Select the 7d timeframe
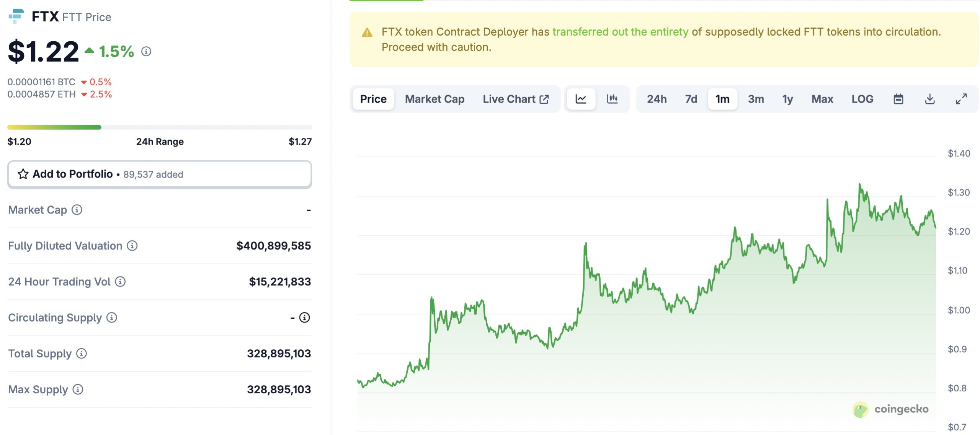This screenshot has height=435, width=980. [691, 99]
